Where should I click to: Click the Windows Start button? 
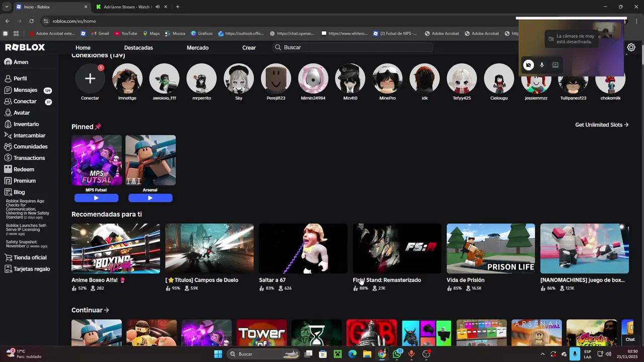click(218, 354)
